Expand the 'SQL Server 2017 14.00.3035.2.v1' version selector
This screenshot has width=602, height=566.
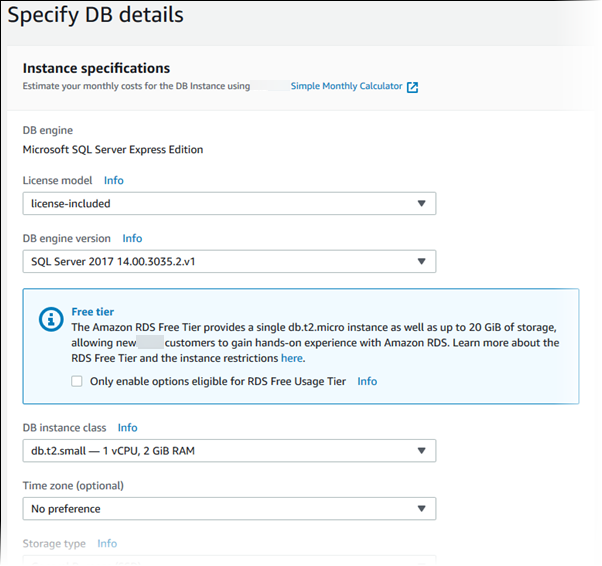(228, 262)
